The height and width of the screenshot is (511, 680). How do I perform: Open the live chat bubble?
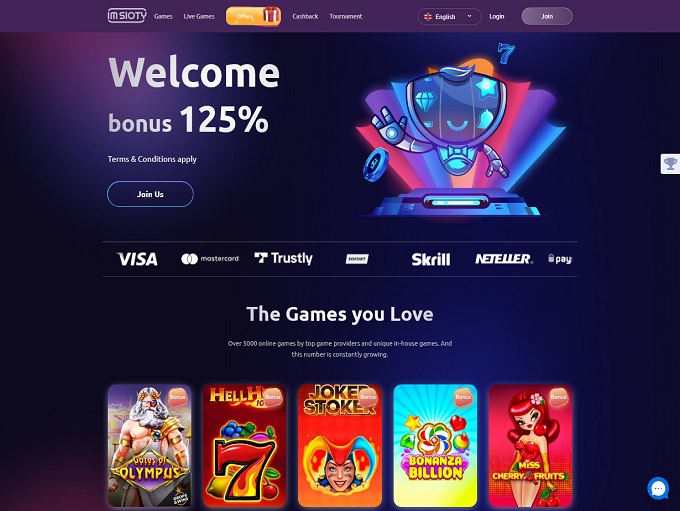click(658, 488)
